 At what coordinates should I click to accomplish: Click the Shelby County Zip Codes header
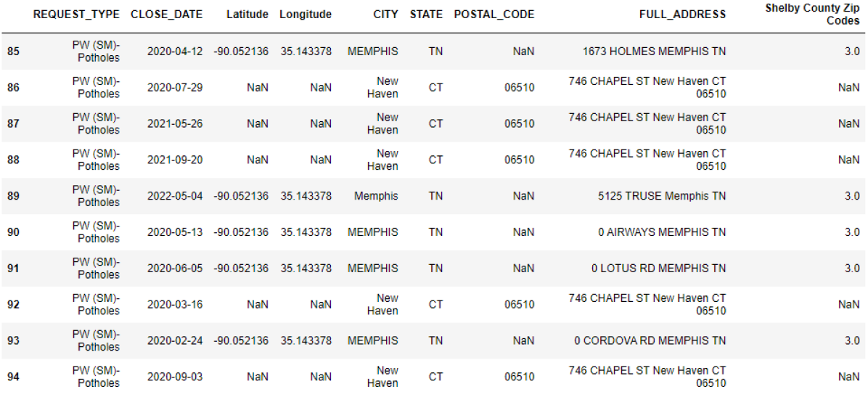coord(813,15)
